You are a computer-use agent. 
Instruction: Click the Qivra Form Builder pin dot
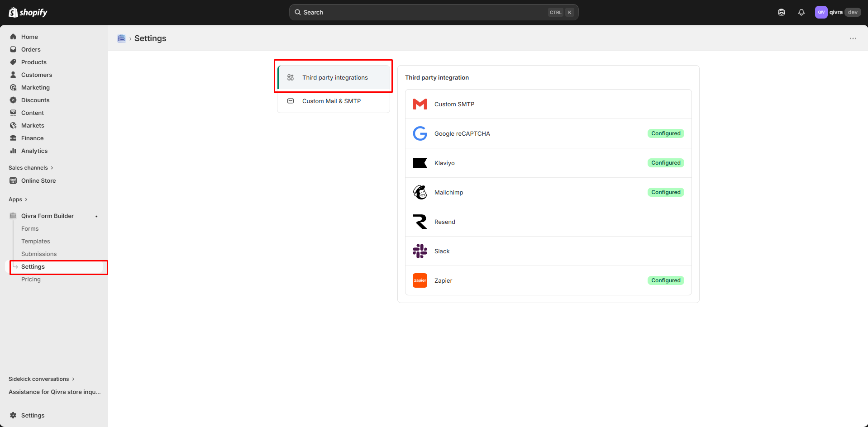coord(96,216)
